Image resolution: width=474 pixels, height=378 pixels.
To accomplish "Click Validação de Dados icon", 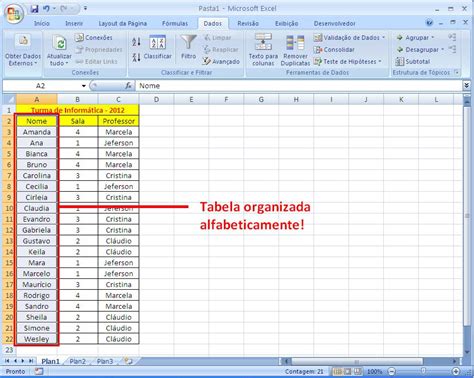I will pyautogui.click(x=318, y=38).
